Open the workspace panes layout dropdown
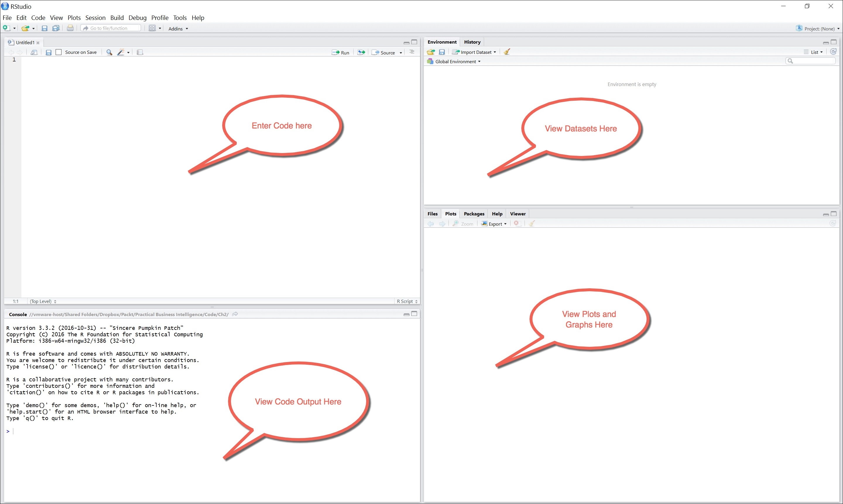 click(x=155, y=28)
